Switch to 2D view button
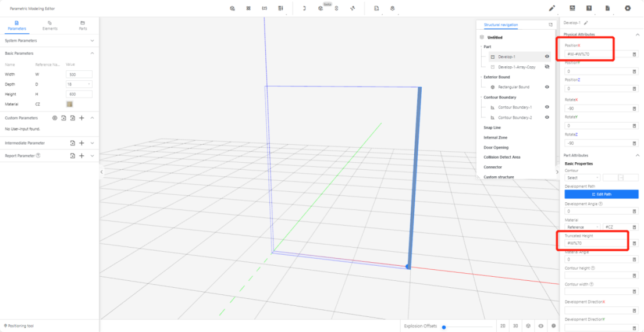This screenshot has width=644, height=332. (x=503, y=326)
